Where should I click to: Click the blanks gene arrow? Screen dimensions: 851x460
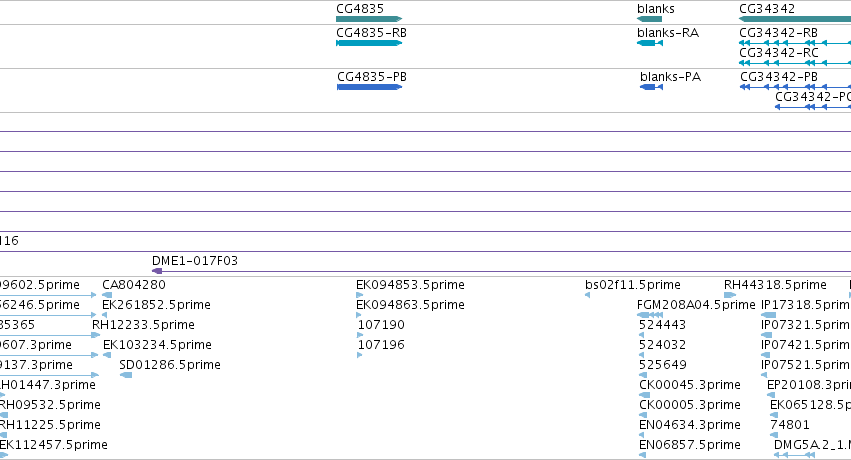649,19
